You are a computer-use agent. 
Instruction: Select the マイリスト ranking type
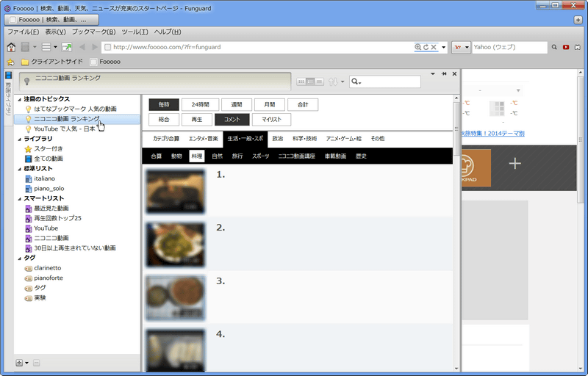tap(271, 120)
